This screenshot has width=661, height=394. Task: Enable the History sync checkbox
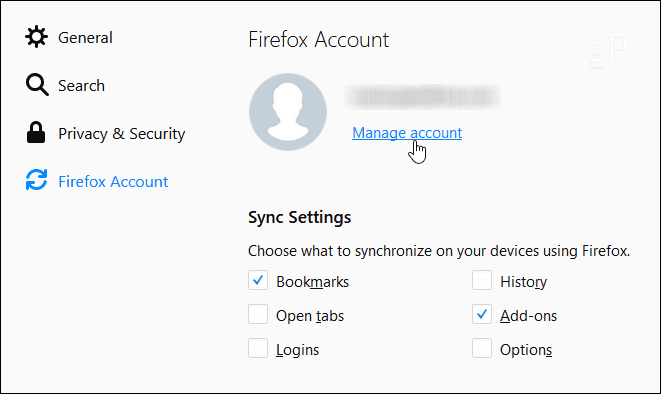[482, 280]
